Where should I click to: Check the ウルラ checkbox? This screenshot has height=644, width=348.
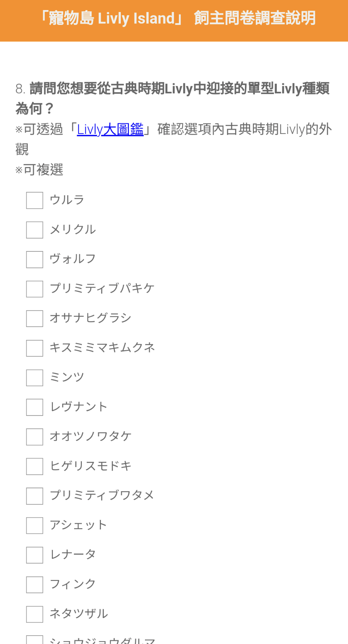(x=35, y=200)
